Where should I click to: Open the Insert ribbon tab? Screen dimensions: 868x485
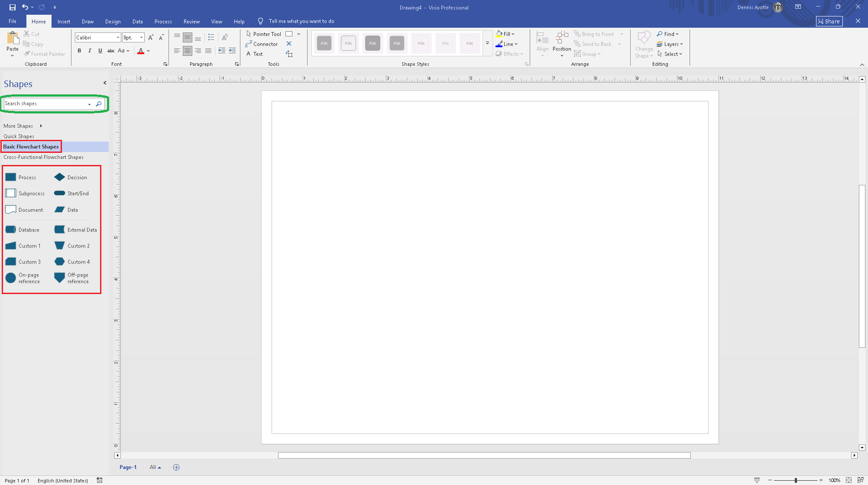pos(64,21)
